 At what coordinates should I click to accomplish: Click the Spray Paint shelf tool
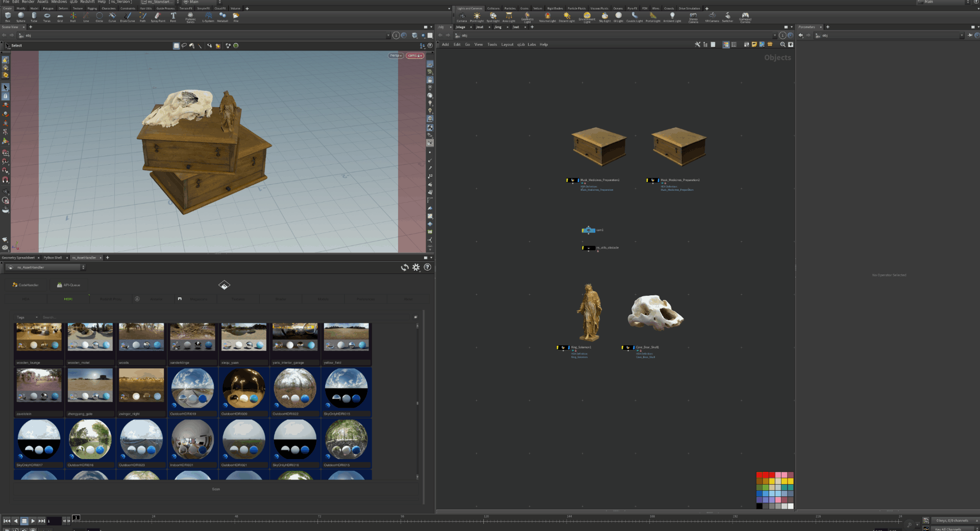click(x=158, y=17)
